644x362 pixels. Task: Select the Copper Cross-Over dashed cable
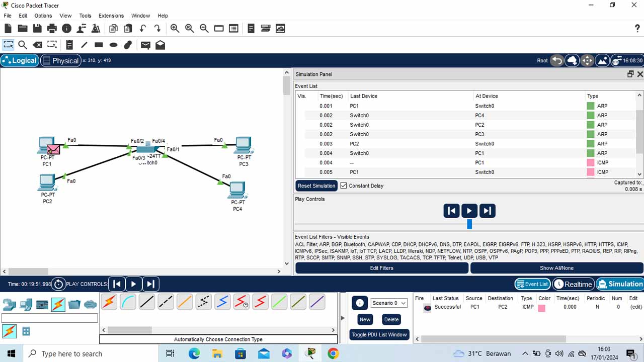pos(166,302)
